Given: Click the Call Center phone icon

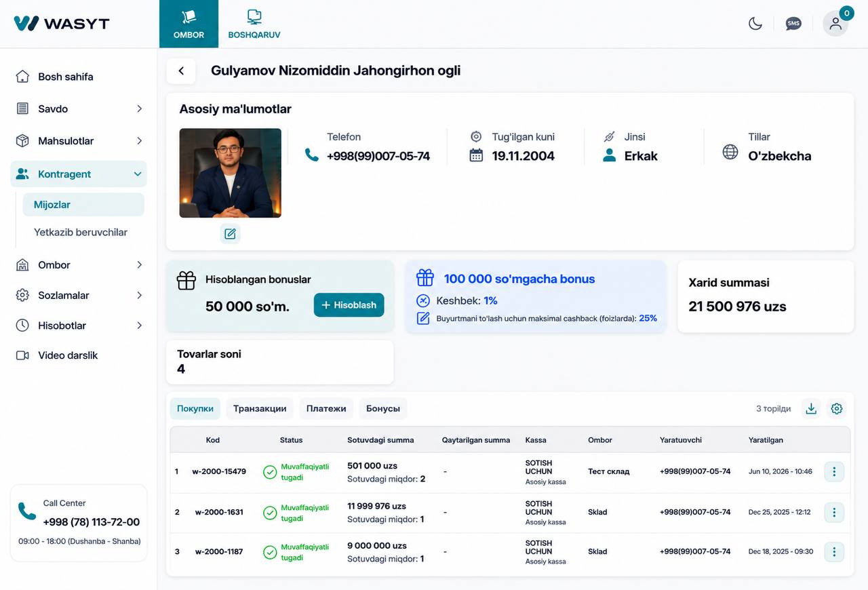Looking at the screenshot, I should pyautogui.click(x=27, y=511).
